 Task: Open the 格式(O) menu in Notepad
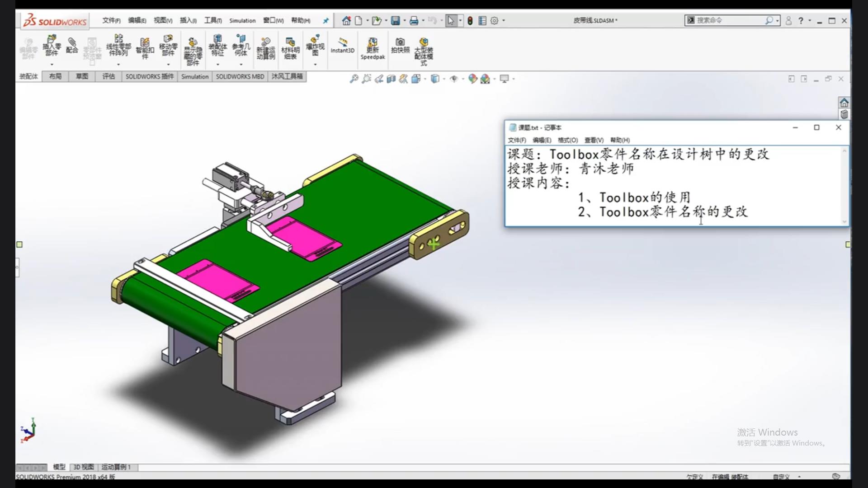point(568,140)
